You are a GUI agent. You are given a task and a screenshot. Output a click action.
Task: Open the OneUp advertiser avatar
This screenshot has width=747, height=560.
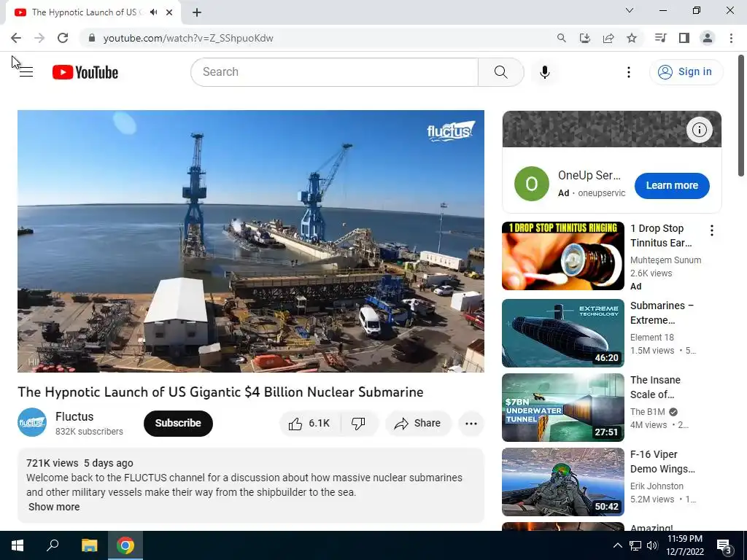point(531,184)
